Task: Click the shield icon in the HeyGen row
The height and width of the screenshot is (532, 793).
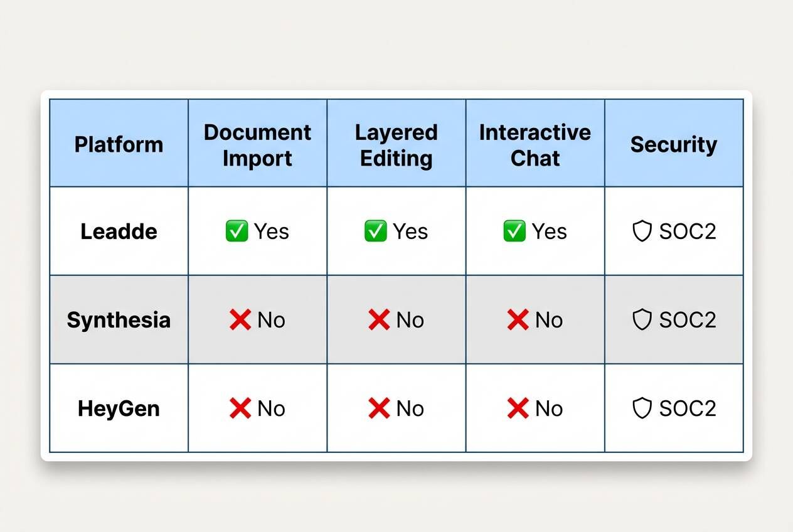Action: (x=642, y=408)
